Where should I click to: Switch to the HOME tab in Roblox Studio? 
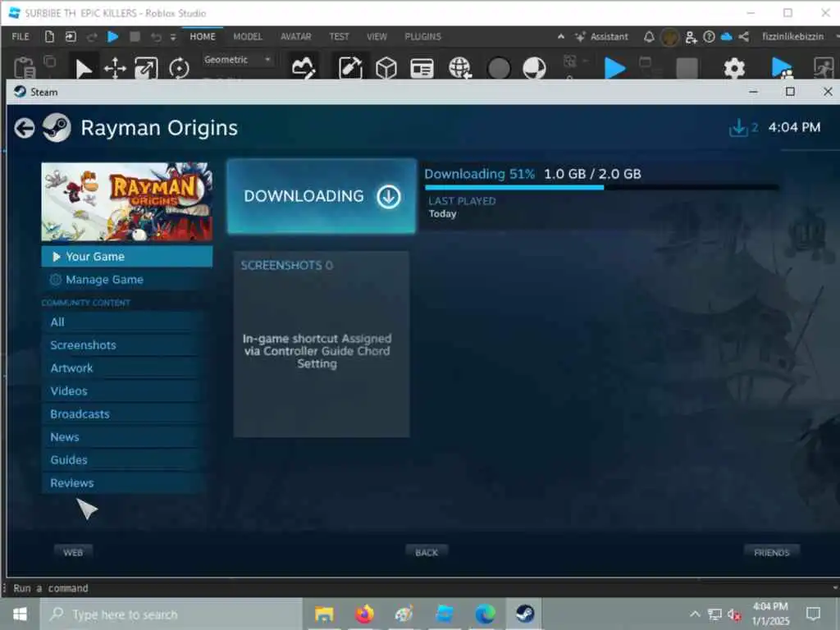(x=203, y=36)
